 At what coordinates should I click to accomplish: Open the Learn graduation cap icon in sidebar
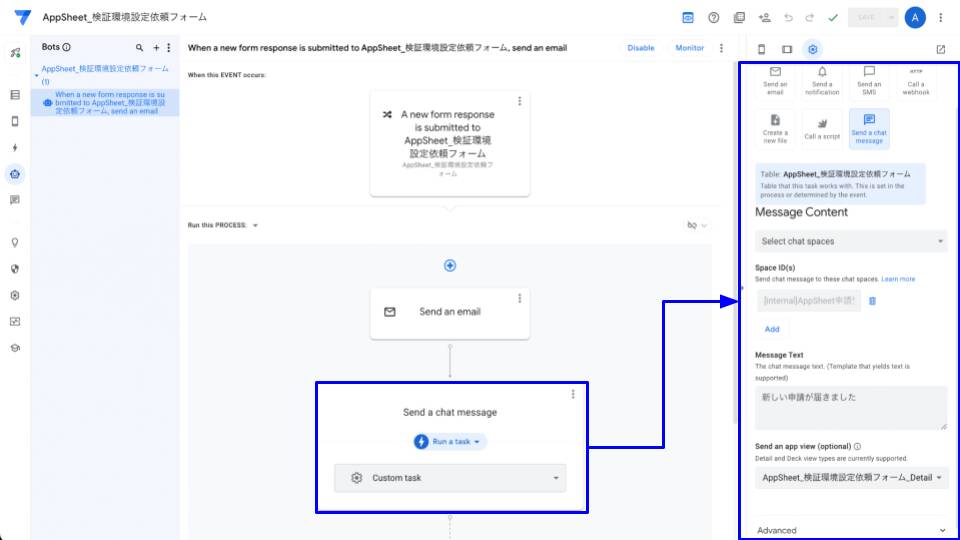click(15, 348)
